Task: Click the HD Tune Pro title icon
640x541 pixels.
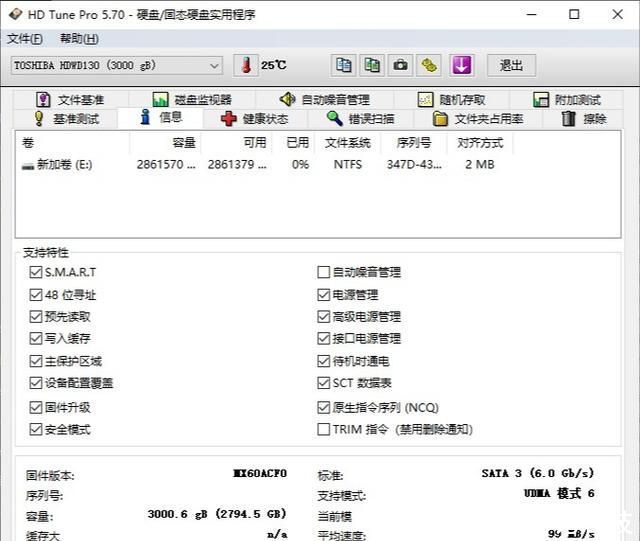Action: pyautogui.click(x=16, y=15)
